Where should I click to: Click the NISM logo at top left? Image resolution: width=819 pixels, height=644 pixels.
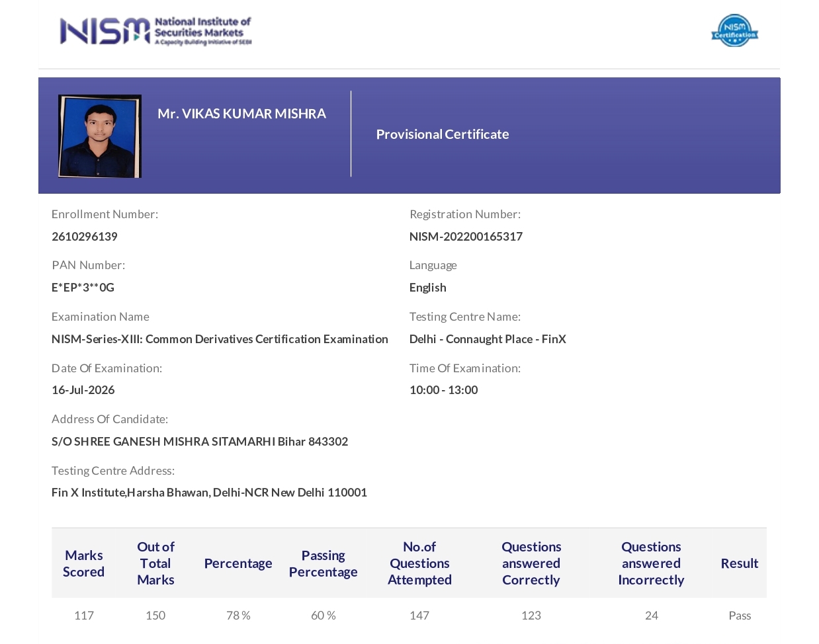pyautogui.click(x=155, y=31)
